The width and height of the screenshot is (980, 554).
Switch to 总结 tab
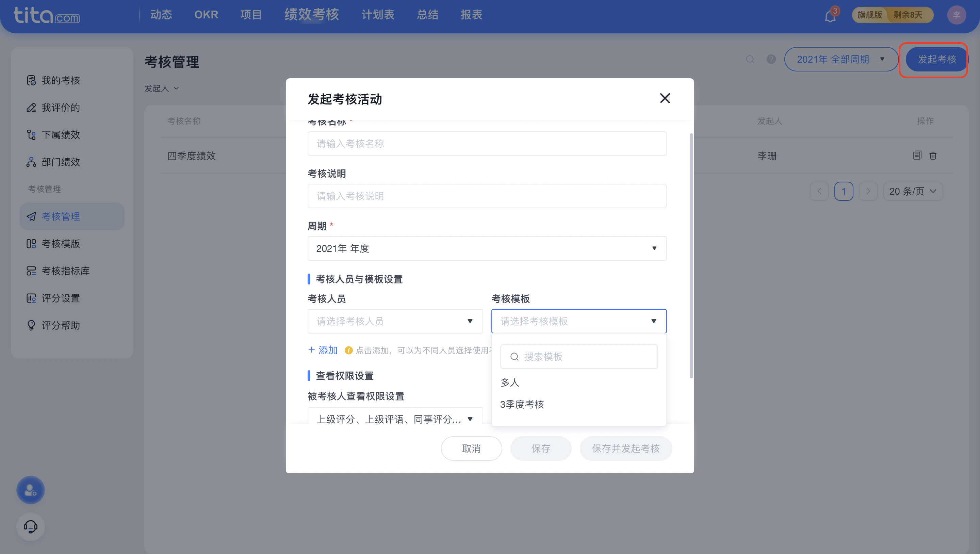(428, 15)
